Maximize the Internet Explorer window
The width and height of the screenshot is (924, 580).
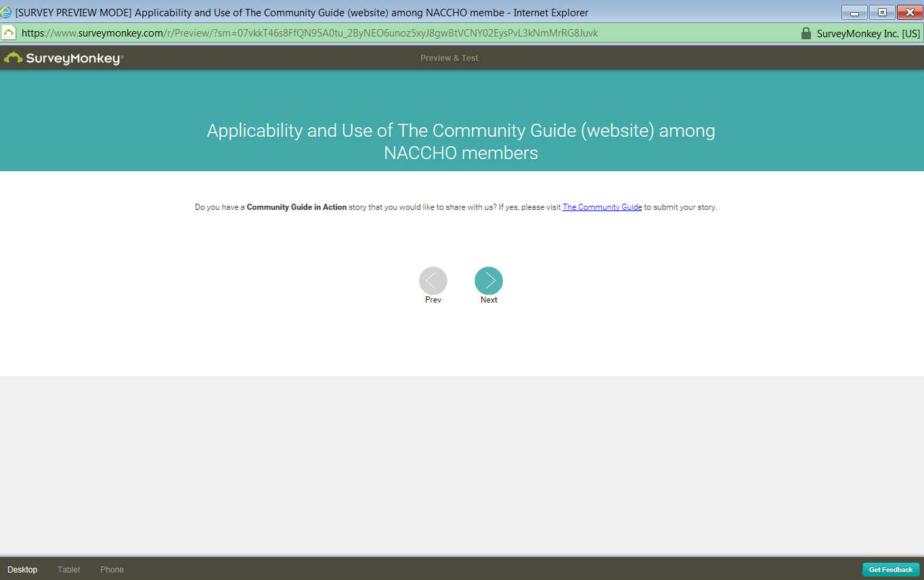click(x=882, y=12)
